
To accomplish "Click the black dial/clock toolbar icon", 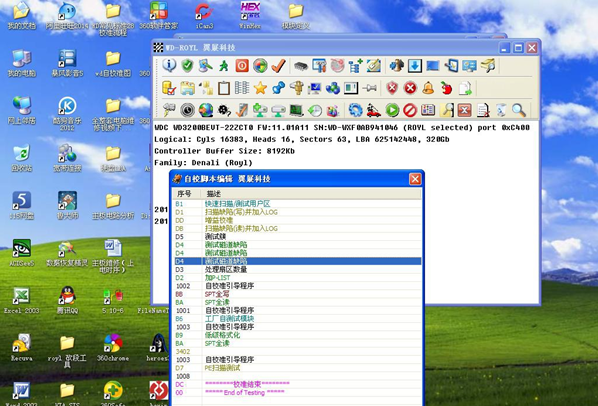I will click(187, 111).
